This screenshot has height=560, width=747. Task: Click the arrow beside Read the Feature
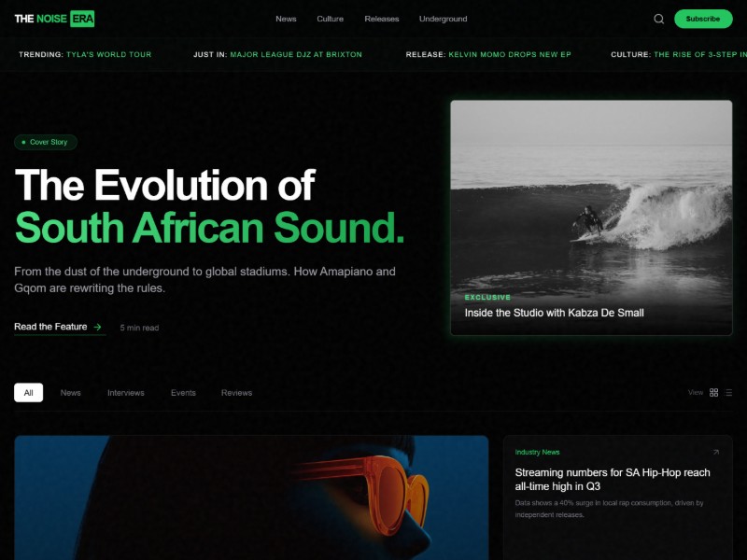pos(98,328)
